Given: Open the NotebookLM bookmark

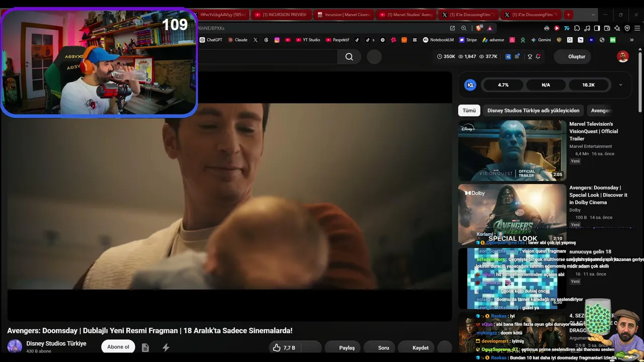Looking at the screenshot, I should click(438, 40).
